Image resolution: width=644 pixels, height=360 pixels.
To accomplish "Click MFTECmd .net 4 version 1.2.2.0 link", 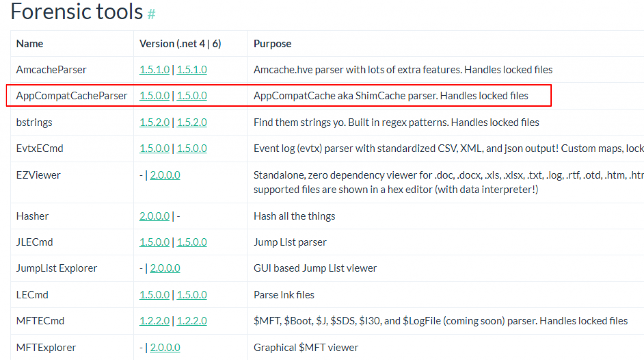I will pos(154,321).
